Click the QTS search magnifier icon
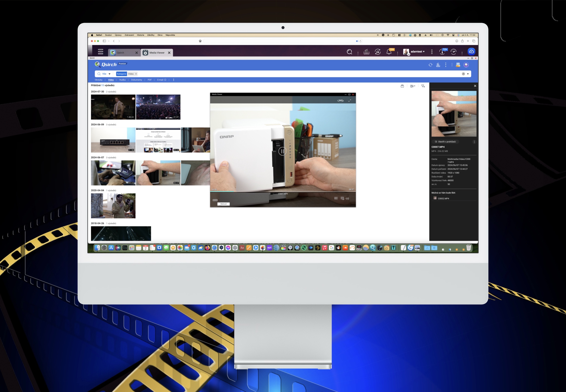Image resolution: width=566 pixels, height=392 pixels. [x=349, y=52]
